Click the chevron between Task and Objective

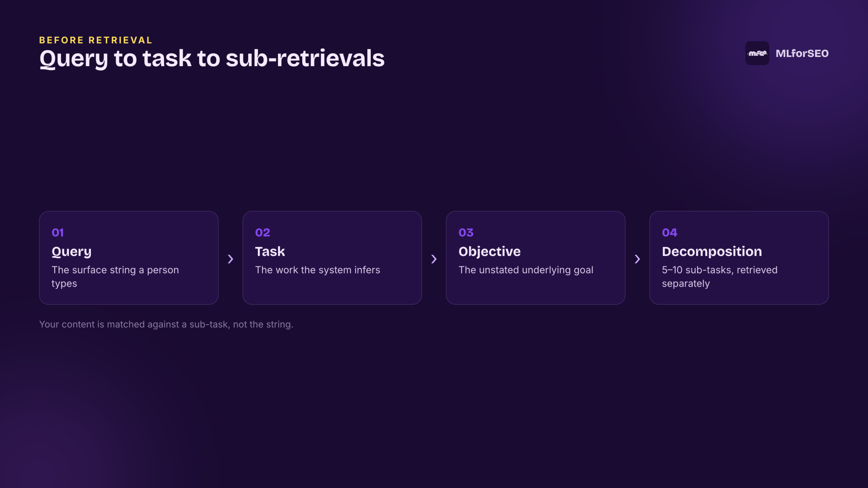[x=434, y=259]
